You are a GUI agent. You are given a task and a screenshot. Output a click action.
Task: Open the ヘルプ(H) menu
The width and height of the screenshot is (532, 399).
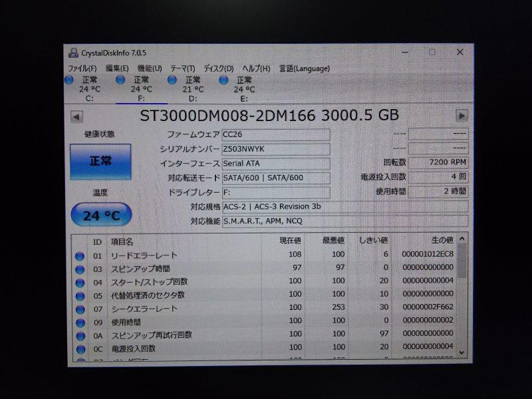pyautogui.click(x=256, y=68)
